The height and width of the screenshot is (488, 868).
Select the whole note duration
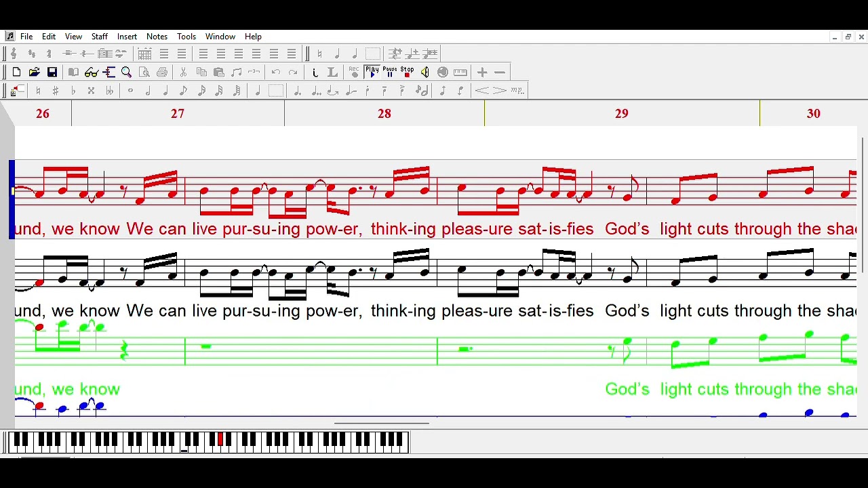point(130,91)
